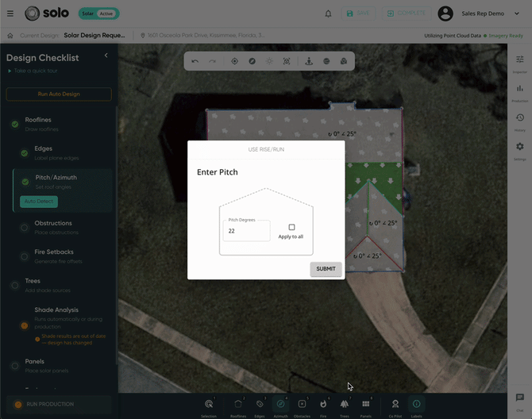Image resolution: width=532 pixels, height=419 pixels.
Task: Click the Auto Detect button
Action: [39, 202]
